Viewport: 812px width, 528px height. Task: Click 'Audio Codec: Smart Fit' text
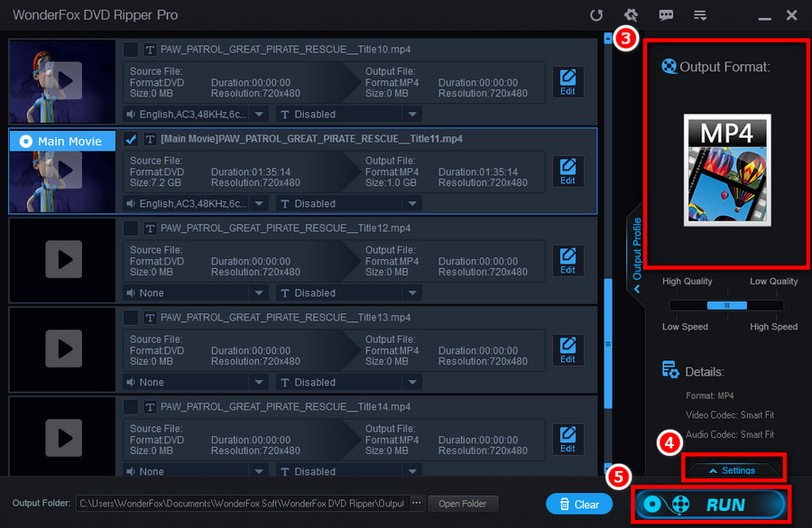click(x=730, y=434)
